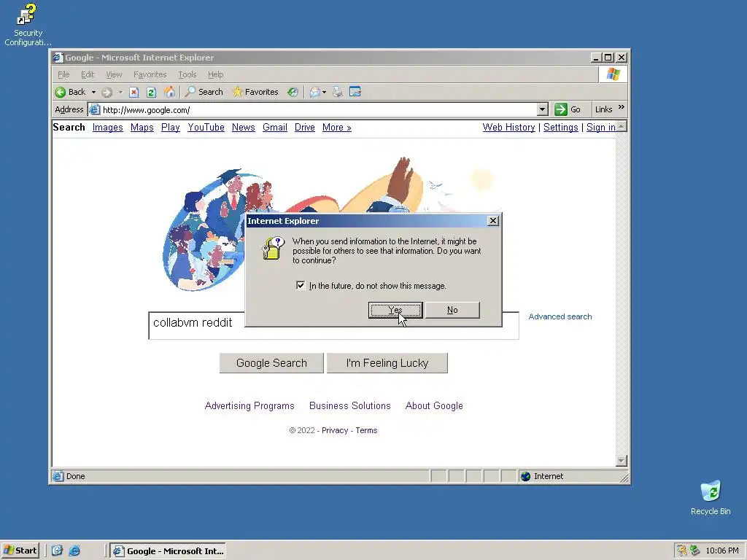Click the first system tray icon
The width and height of the screenshot is (747, 560).
682,551
